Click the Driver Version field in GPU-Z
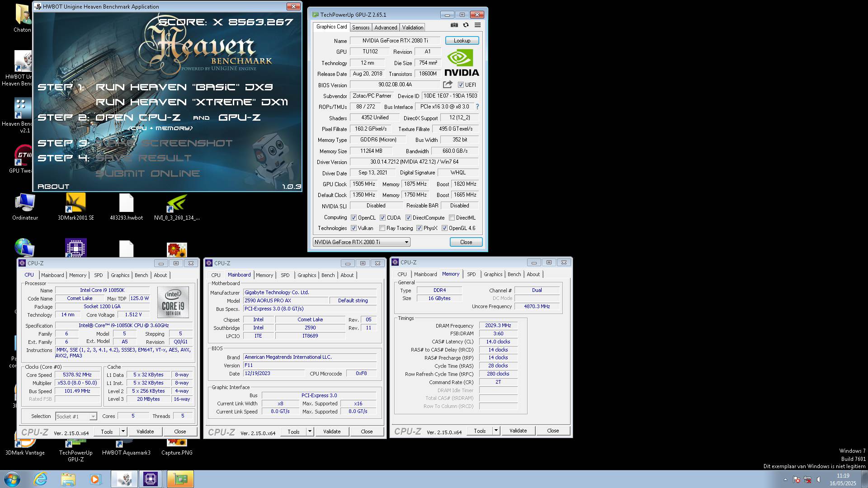Viewport: 868px width, 488px height. (414, 162)
